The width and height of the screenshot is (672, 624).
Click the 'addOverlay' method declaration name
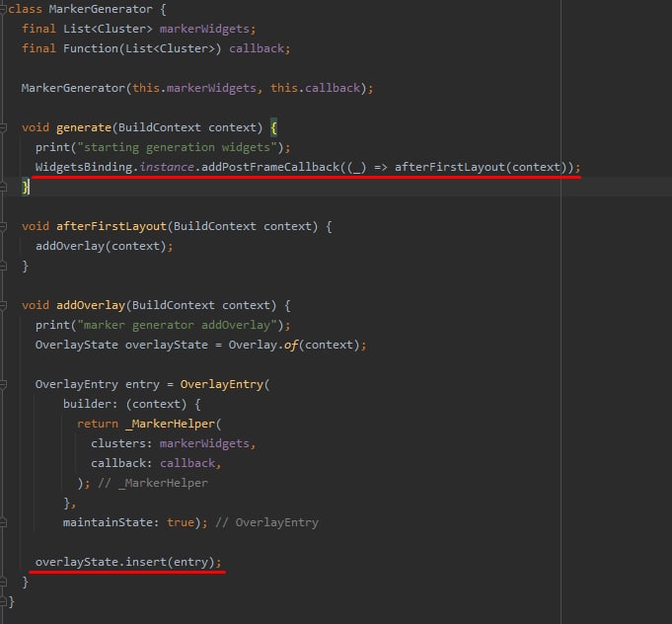pyautogui.click(x=91, y=305)
